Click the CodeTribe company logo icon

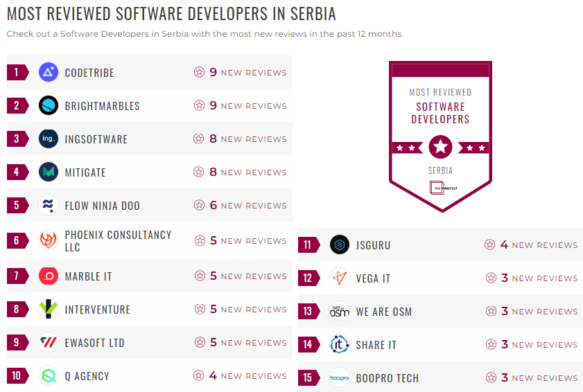pyautogui.click(x=49, y=72)
